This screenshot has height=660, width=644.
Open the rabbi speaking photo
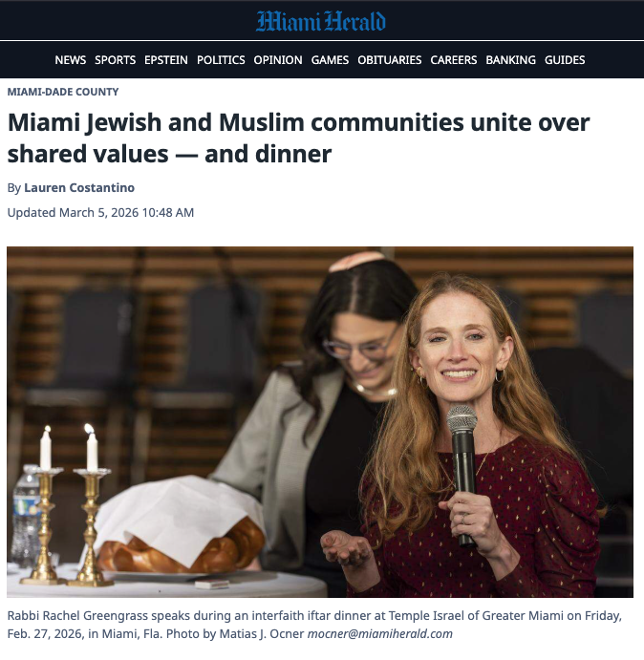[x=320, y=422]
